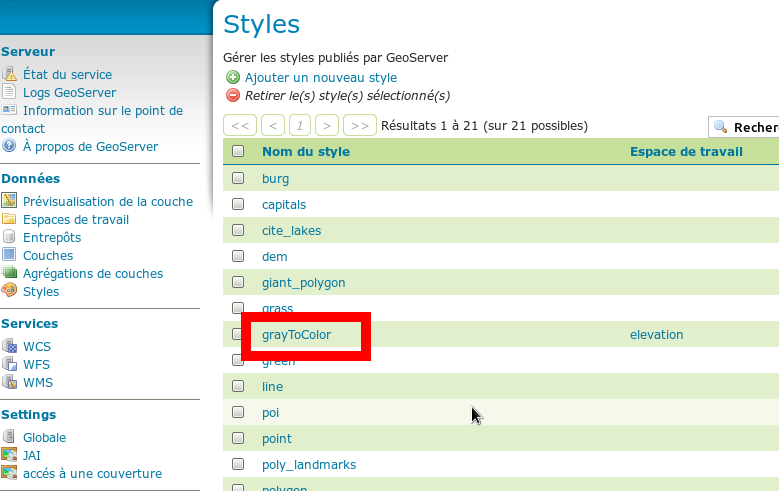The height and width of the screenshot is (491, 779).
Task: Select page 1 in pagination
Action: (300, 125)
